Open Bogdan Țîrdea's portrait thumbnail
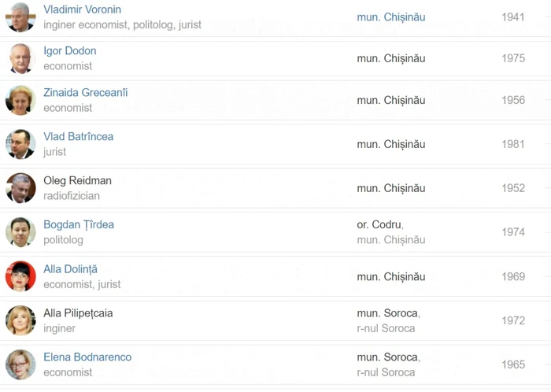This screenshot has width=551, height=392. click(x=20, y=232)
